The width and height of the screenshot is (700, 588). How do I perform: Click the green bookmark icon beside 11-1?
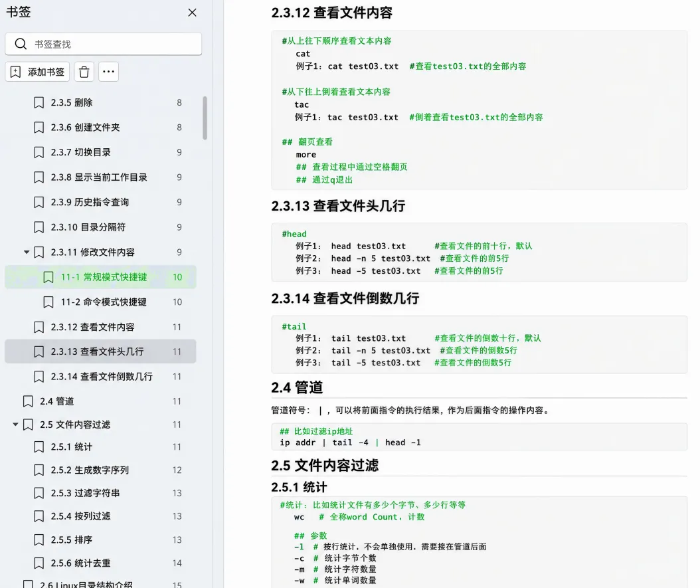click(x=48, y=277)
